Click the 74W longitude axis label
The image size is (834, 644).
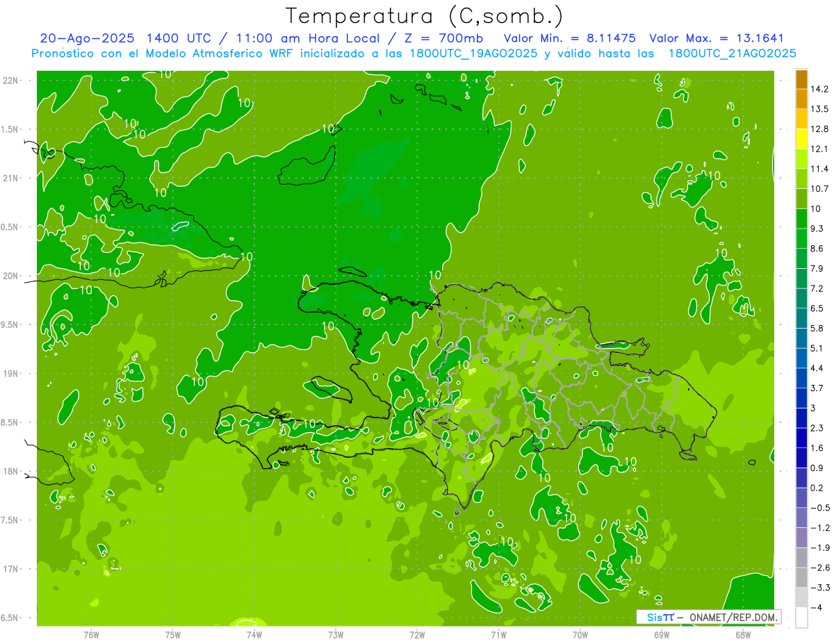(254, 635)
